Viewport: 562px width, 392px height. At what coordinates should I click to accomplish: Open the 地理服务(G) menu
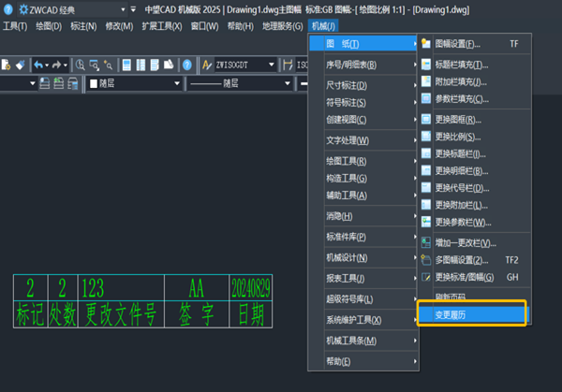(283, 26)
